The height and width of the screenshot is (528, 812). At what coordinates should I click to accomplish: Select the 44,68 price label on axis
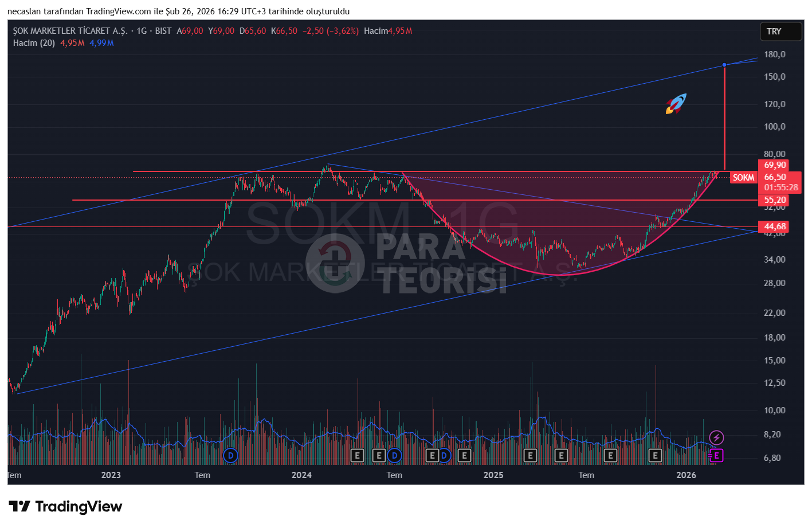coord(775,227)
